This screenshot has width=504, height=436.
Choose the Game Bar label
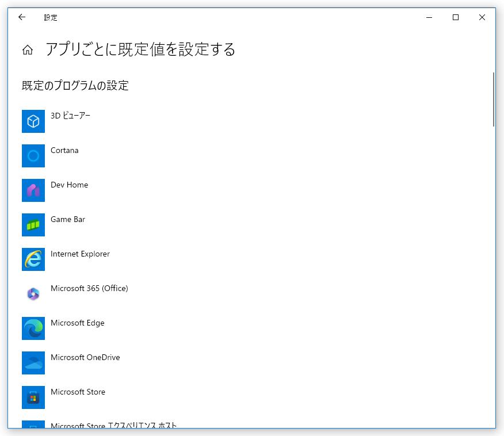68,220
